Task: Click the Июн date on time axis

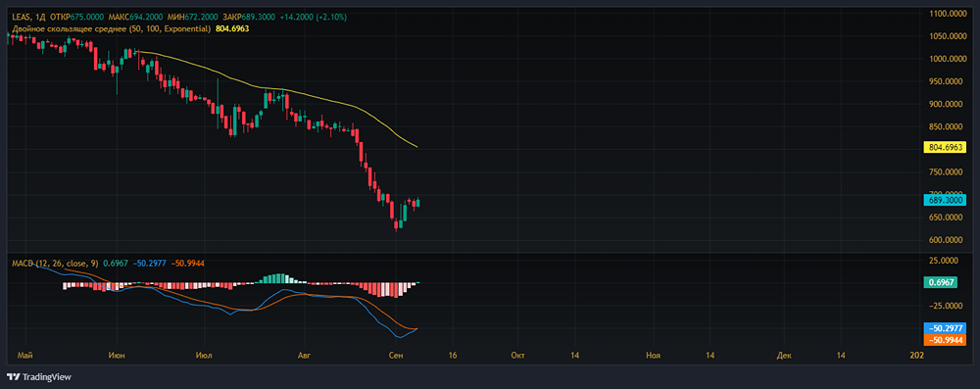Action: click(117, 356)
